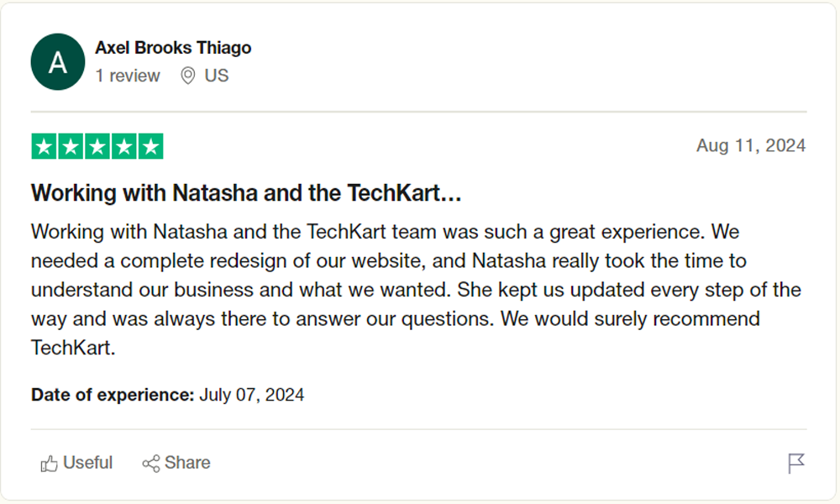Click the Share text button
This screenshot has width=840, height=504.
(187, 463)
